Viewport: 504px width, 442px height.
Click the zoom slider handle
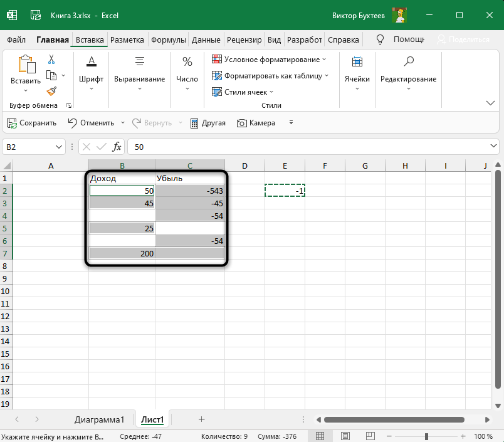426,436
